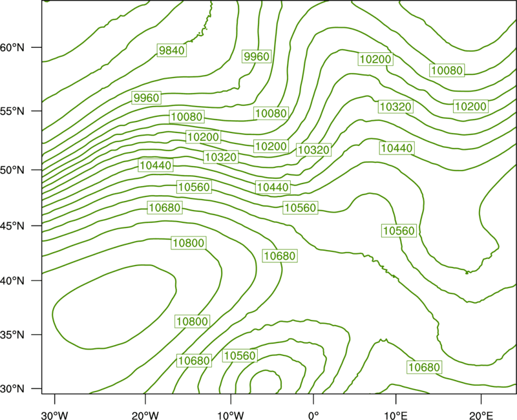517x420 pixels.
Task: Pick the easternmost 10200 contour label
Action: (x=470, y=106)
